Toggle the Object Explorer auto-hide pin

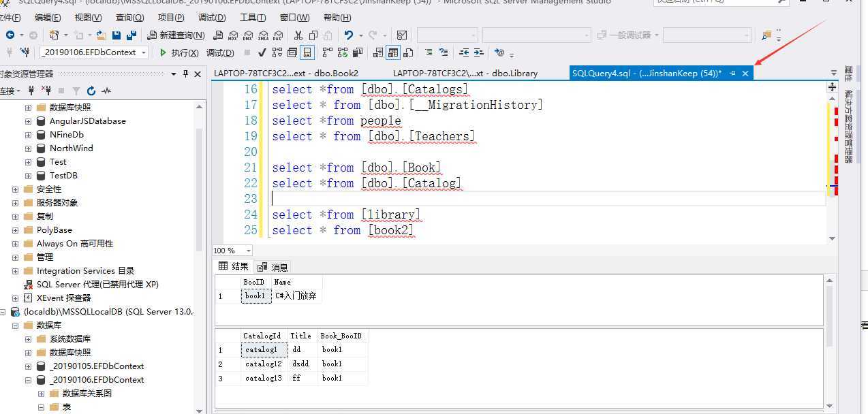click(185, 74)
